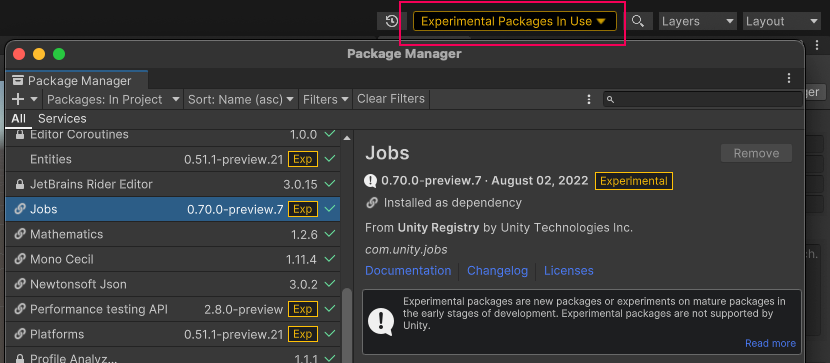Viewport: 830px width, 363px height.
Task: Click the Experimental label in Jobs details
Action: (634, 181)
